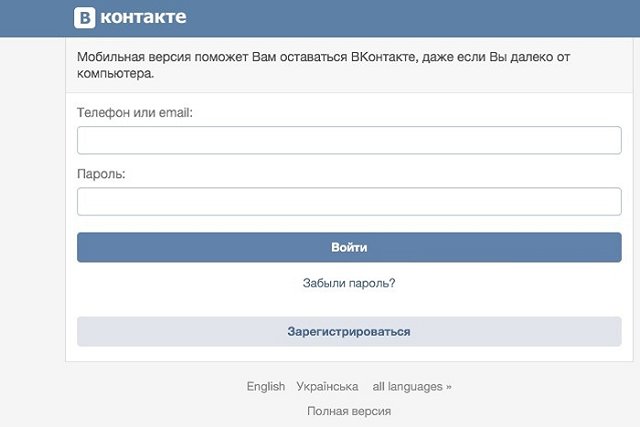
Task: Open the «Полная версия» full site link
Action: (x=349, y=411)
